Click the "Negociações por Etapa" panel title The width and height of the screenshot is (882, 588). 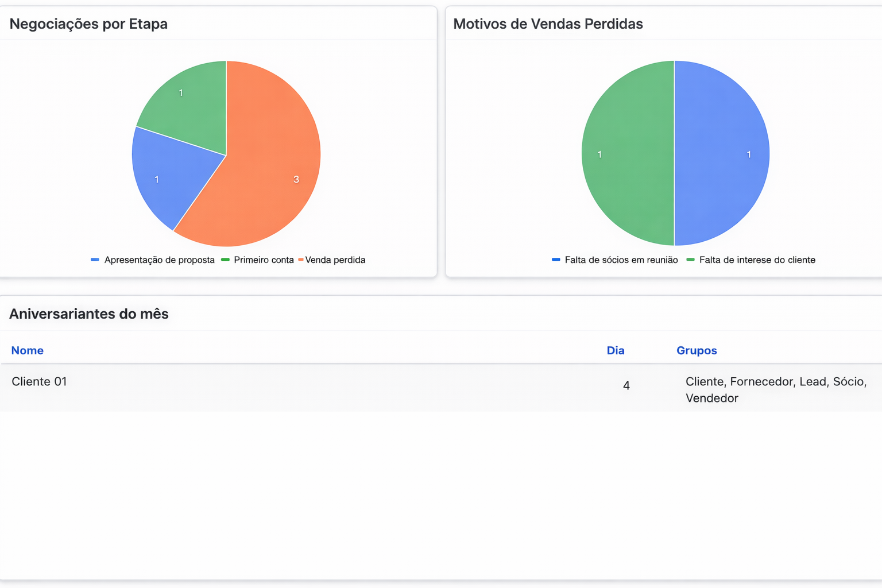[x=88, y=24]
